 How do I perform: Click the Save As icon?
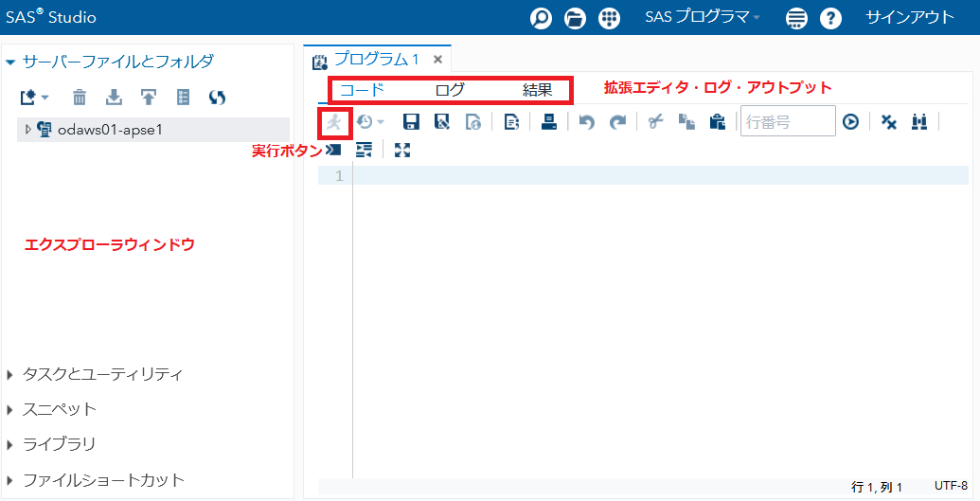coord(442,121)
